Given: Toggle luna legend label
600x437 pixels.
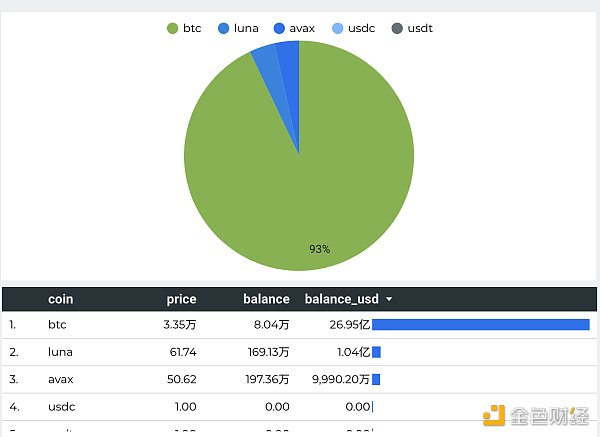Looking at the screenshot, I should point(246,28).
